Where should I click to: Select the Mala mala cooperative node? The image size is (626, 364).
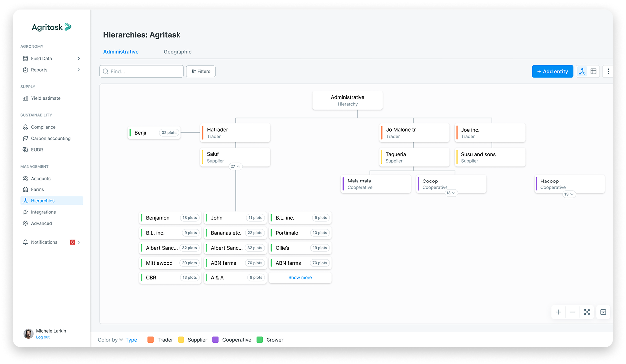click(x=376, y=184)
